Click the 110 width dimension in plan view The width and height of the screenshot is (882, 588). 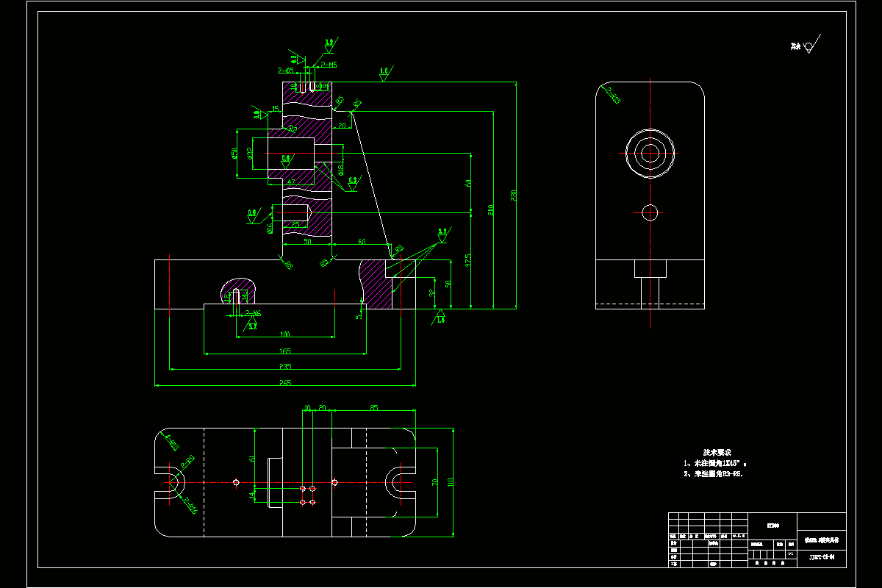[451, 481]
